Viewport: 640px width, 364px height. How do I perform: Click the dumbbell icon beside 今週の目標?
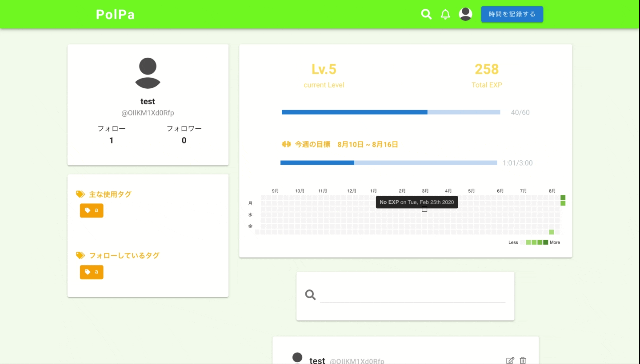(x=286, y=144)
